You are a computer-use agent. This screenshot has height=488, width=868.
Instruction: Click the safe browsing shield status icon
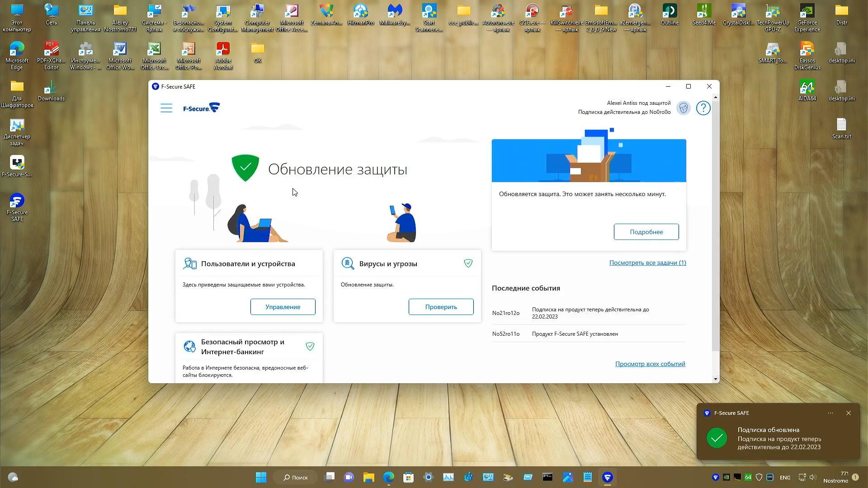(x=310, y=347)
